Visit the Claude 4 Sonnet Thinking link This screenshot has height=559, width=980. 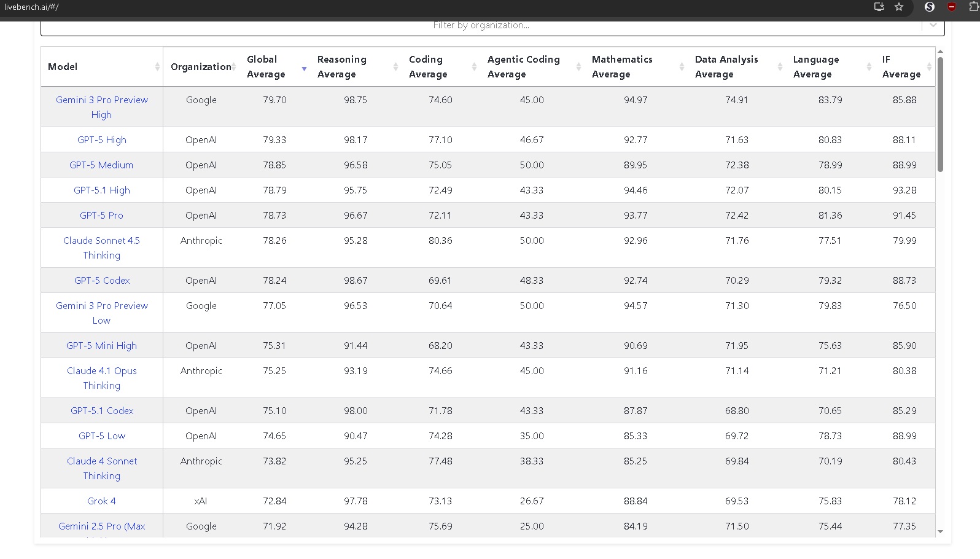[102, 469]
